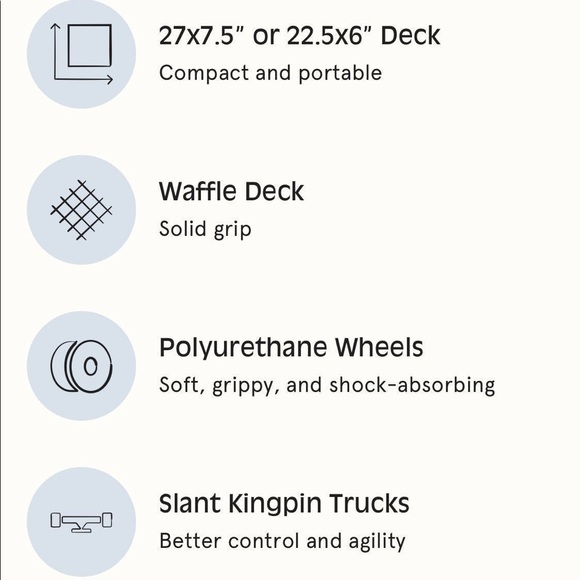Open the 27x7.5" or 22.5x6" Deck heading
The width and height of the screenshot is (580, 580).
click(x=300, y=36)
